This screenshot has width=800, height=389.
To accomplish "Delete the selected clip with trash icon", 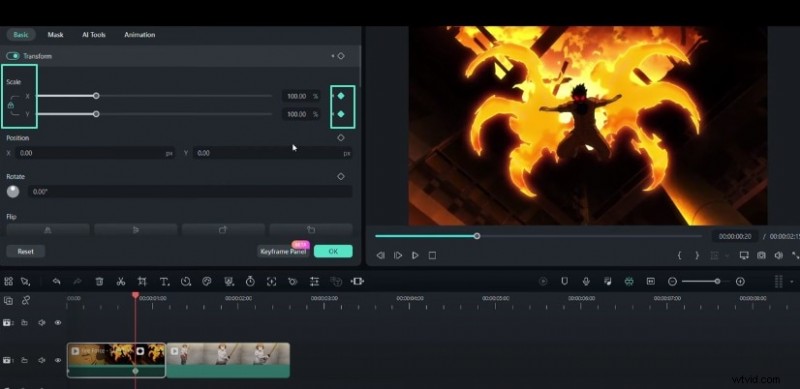I will pyautogui.click(x=99, y=281).
